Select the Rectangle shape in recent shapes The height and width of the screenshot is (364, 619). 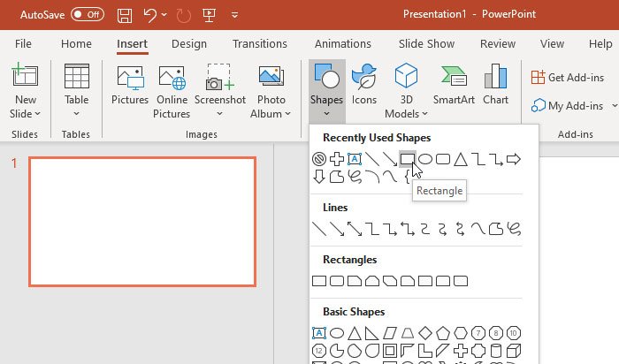click(407, 159)
